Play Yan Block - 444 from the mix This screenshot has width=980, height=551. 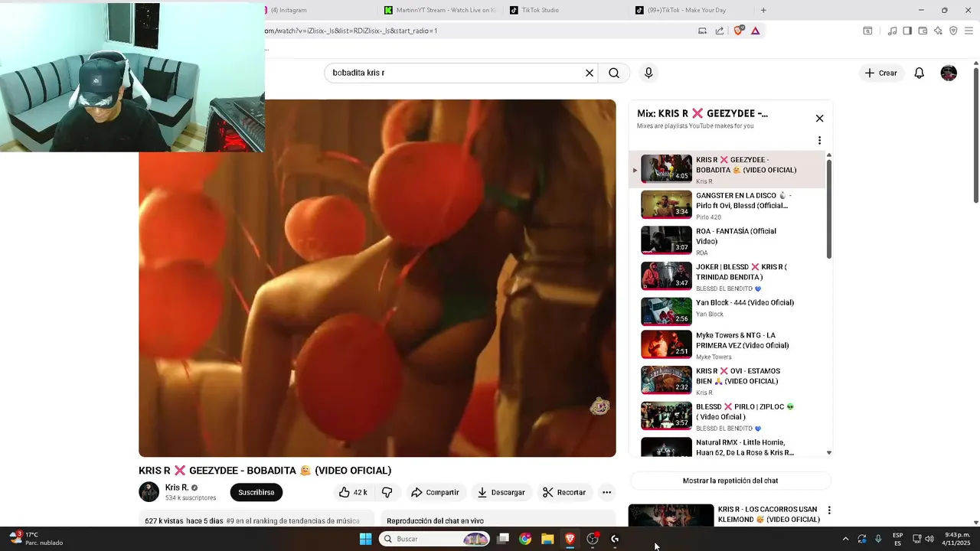point(728,311)
